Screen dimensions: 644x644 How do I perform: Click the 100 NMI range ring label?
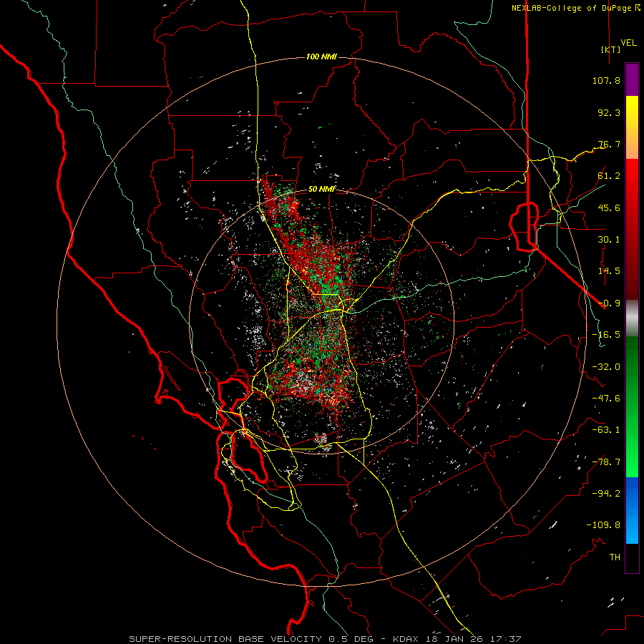(x=321, y=57)
